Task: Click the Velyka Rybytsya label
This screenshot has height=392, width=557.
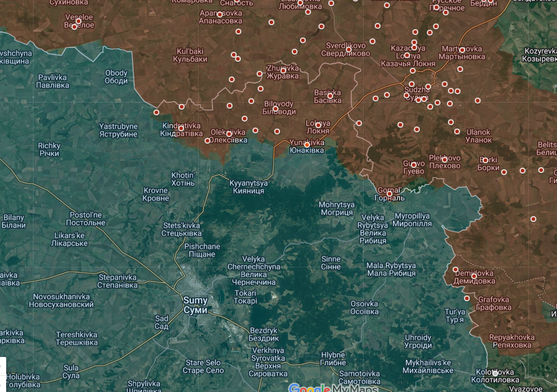Action: tap(373, 229)
